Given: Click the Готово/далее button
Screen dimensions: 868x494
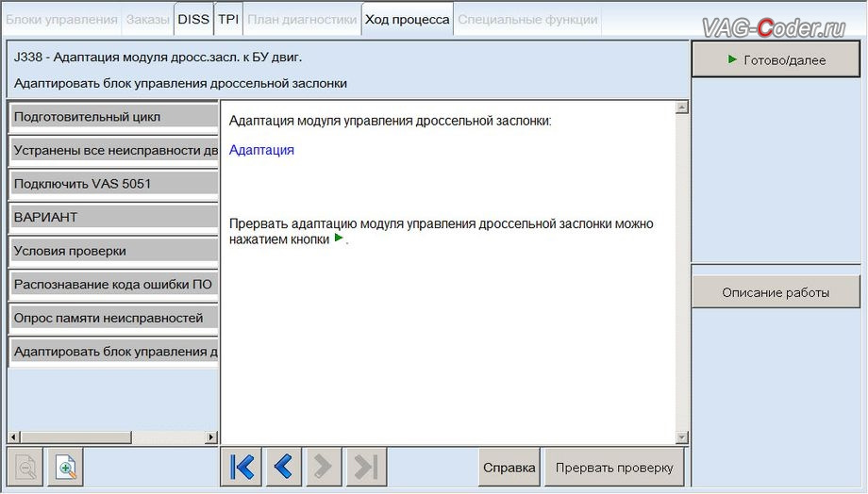Looking at the screenshot, I should coord(776,59).
